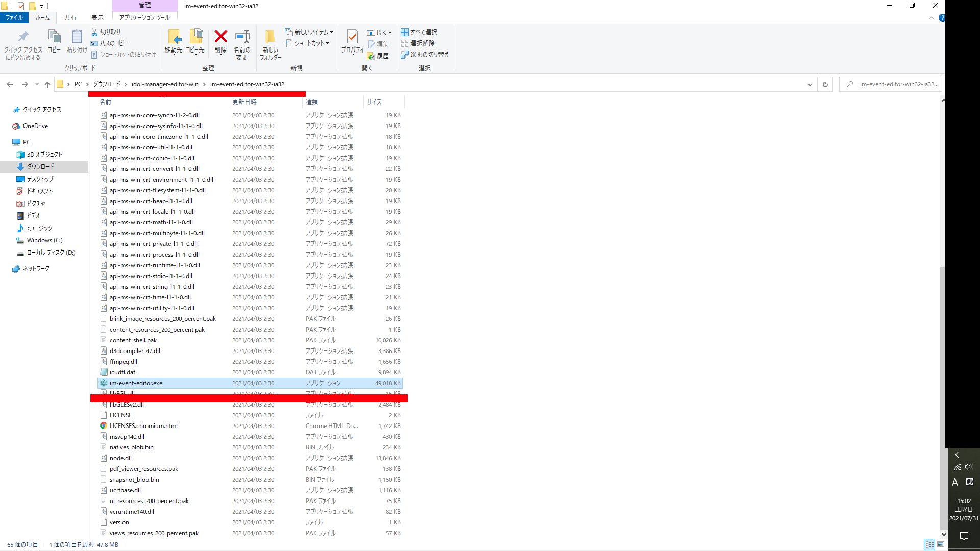The width and height of the screenshot is (980, 551).
Task: Switch to details view icon in status bar
Action: (x=930, y=544)
